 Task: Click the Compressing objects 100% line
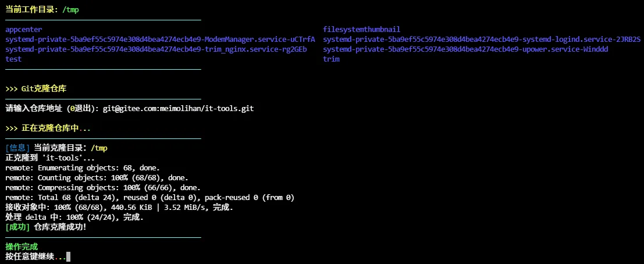[x=103, y=188]
